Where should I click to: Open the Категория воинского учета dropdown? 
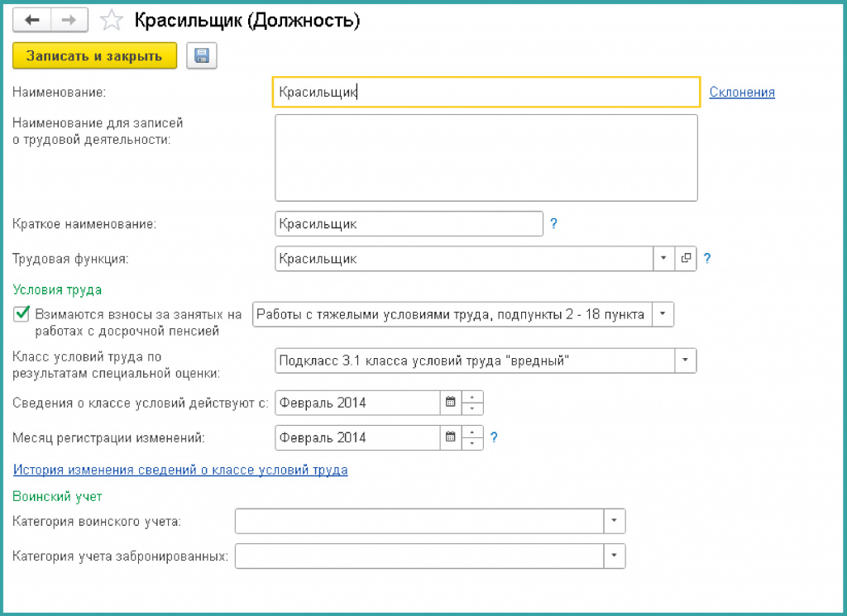coord(615,521)
